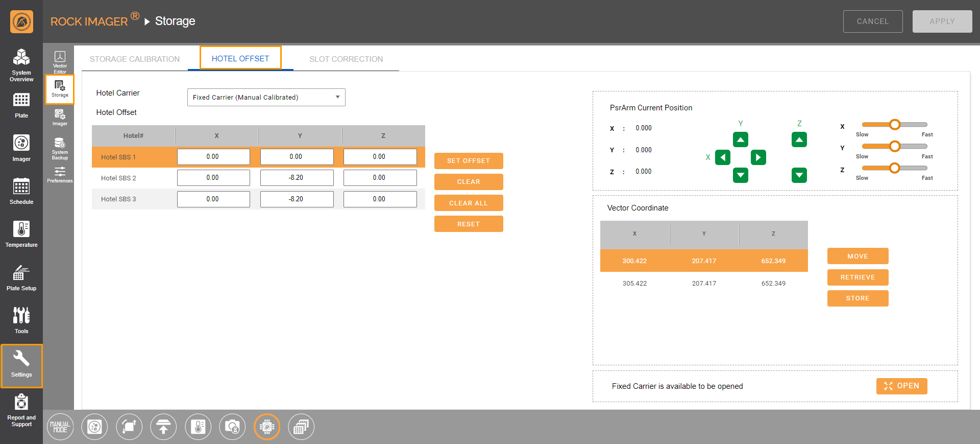The width and height of the screenshot is (980, 444).
Task: Click the Manual Mode button in bottom toolbar
Action: 60,427
